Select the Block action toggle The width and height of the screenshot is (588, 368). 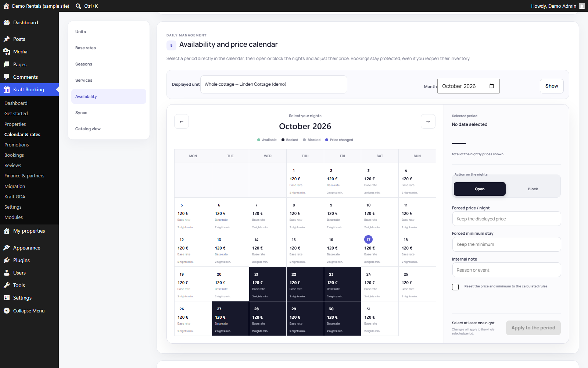(533, 189)
